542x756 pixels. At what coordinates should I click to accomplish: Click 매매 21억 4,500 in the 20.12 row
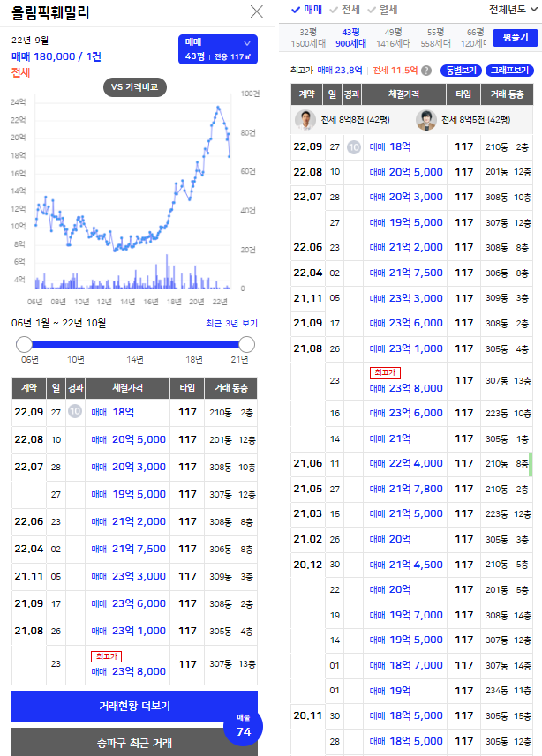pos(406,565)
